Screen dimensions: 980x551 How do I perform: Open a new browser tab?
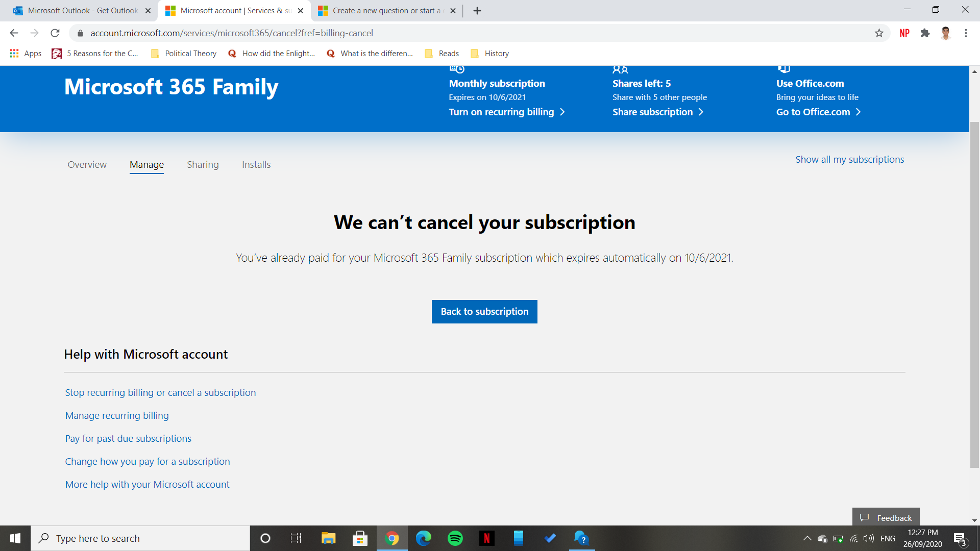tap(477, 11)
